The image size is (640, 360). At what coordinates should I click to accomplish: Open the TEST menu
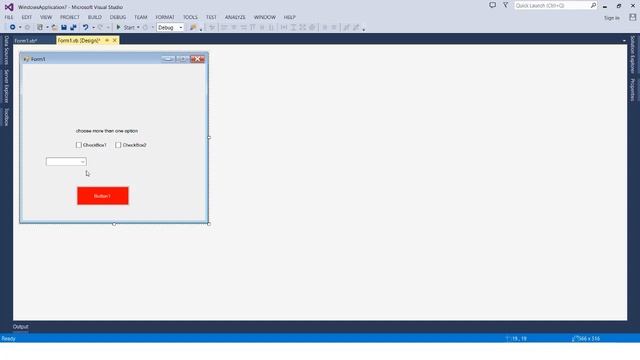[211, 17]
